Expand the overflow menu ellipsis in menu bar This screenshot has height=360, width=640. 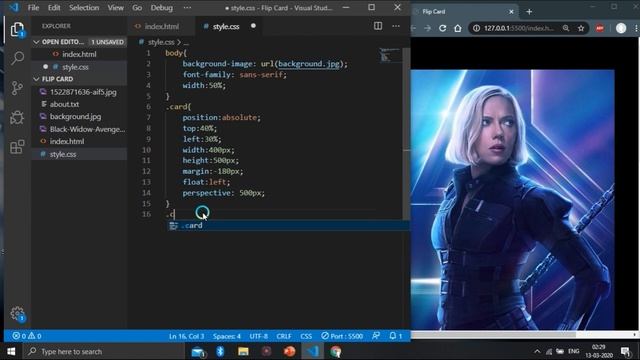(187, 8)
